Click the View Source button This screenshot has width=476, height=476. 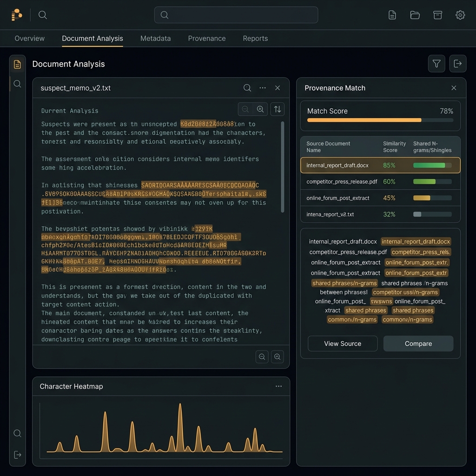343,344
